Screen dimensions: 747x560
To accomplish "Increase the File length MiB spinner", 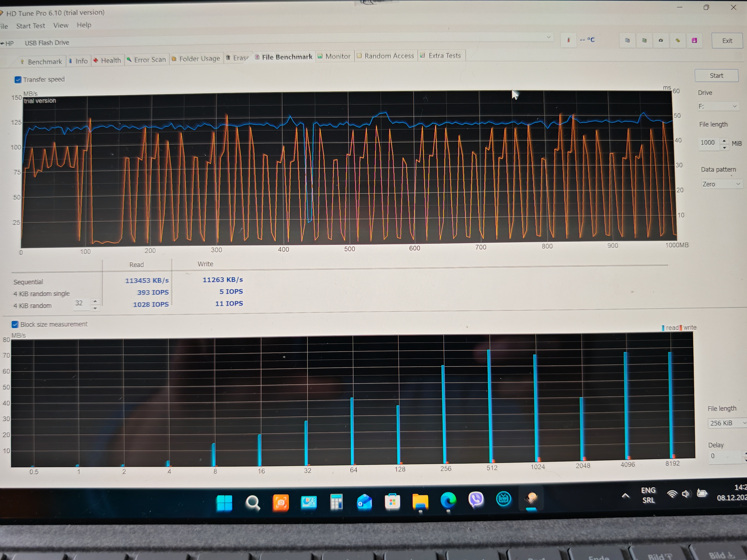I will coord(724,140).
